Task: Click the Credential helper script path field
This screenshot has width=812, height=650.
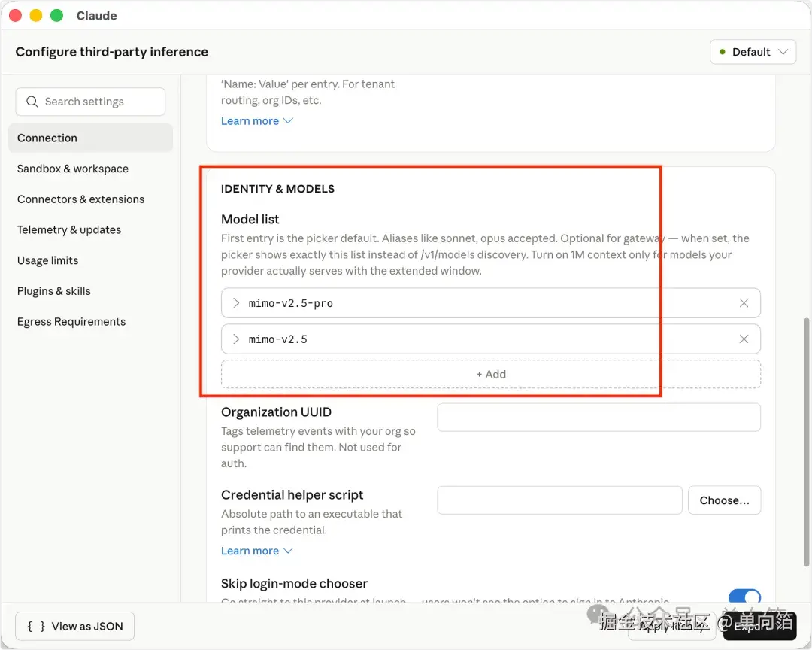Action: [x=559, y=500]
